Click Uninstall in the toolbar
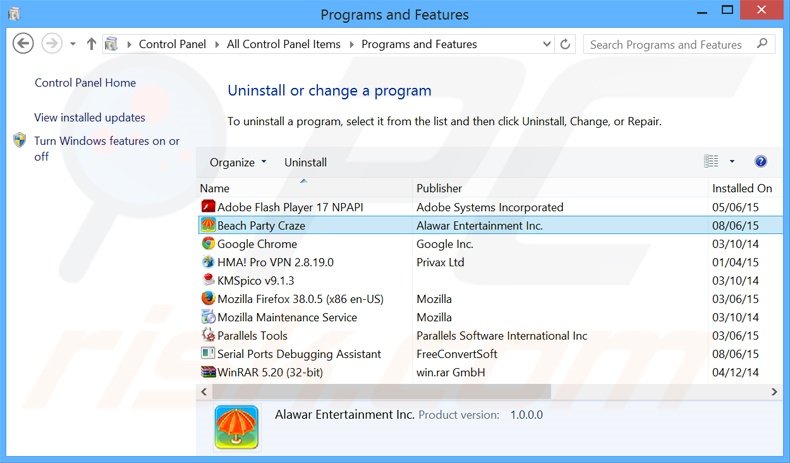This screenshot has height=463, width=790. (305, 162)
